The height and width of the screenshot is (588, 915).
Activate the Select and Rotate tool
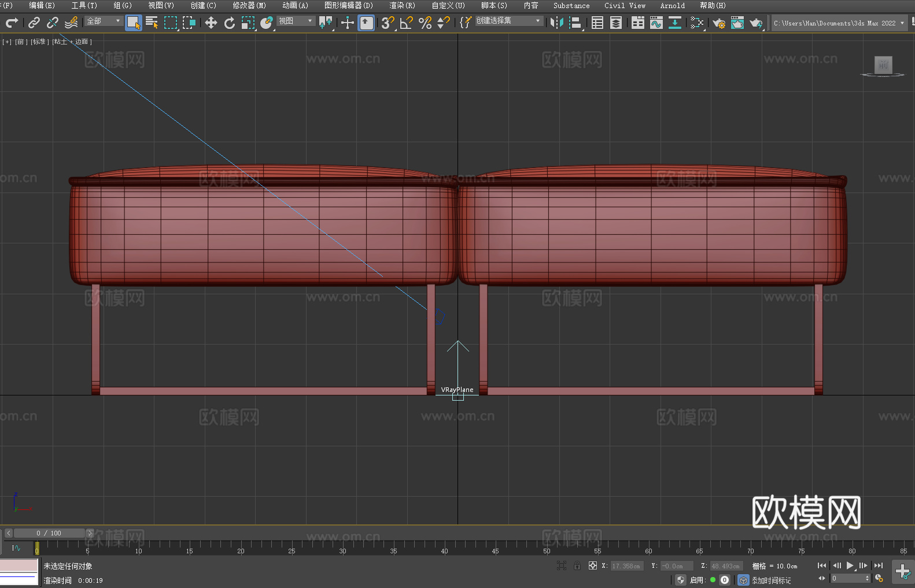(x=230, y=23)
